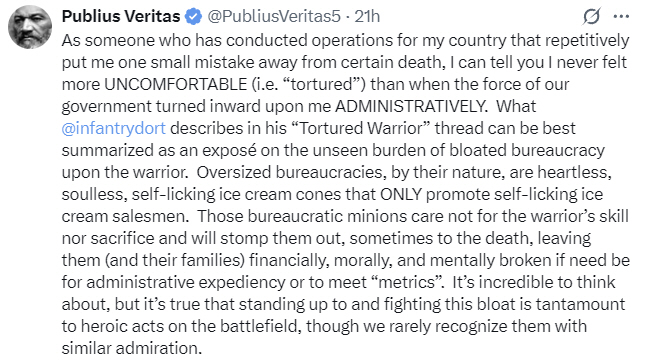Click the quoted phrase "Tortured Warrior"

[361, 128]
